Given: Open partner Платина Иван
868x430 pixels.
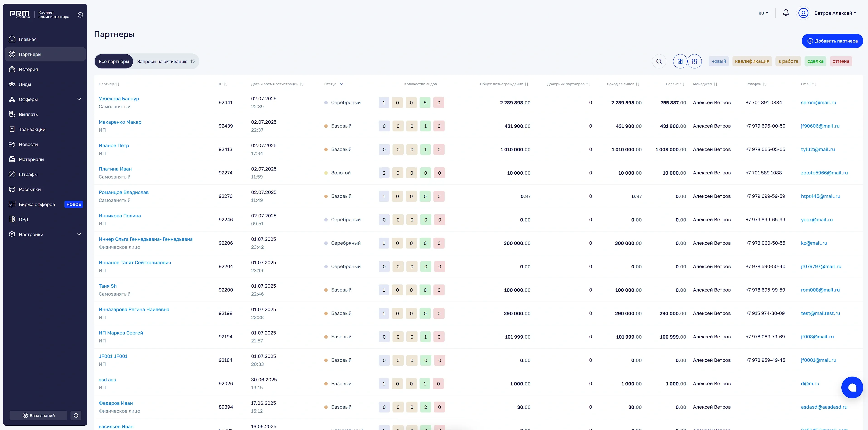Looking at the screenshot, I should point(115,169).
